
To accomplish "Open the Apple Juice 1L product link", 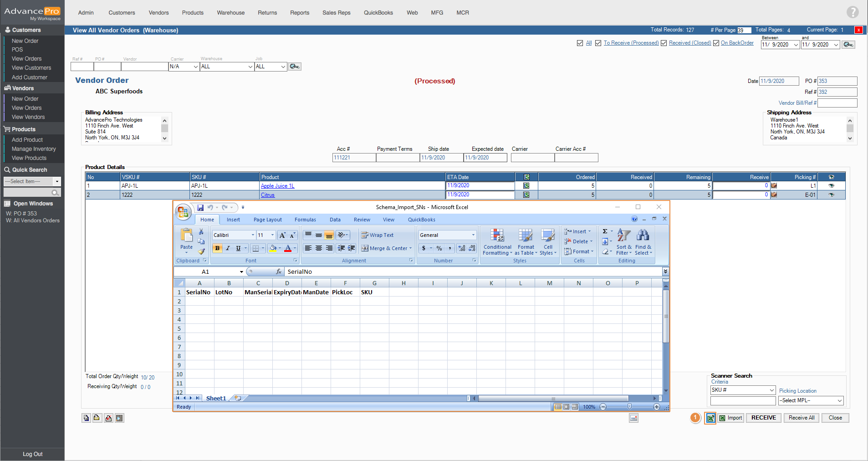I will click(x=277, y=186).
